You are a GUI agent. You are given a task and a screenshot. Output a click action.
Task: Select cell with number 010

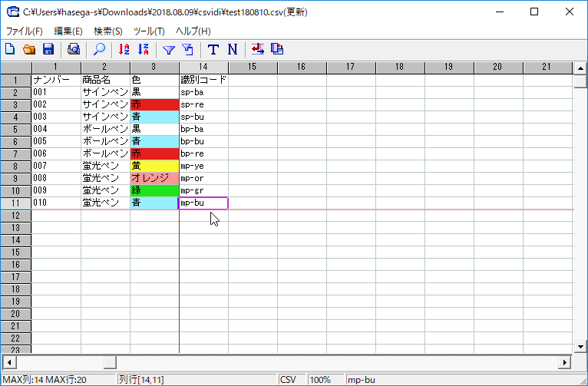tap(56, 203)
